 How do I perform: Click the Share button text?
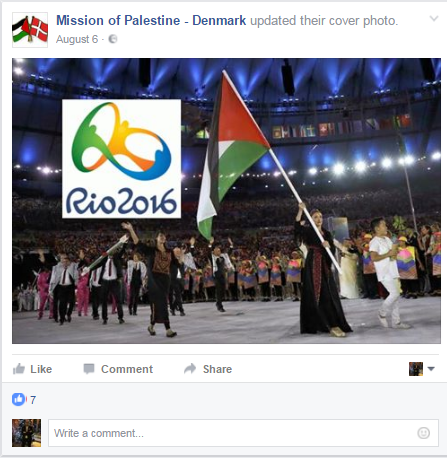pyautogui.click(x=217, y=369)
